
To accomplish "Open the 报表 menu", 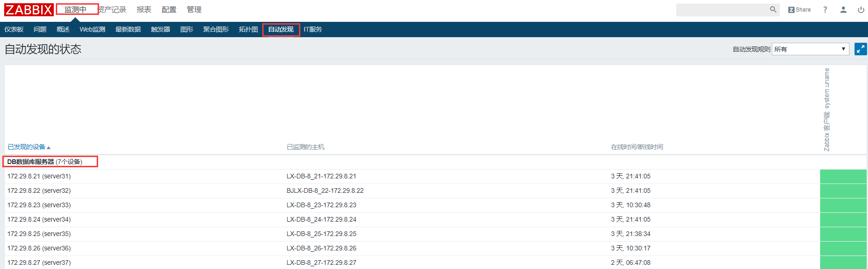I will click(144, 9).
